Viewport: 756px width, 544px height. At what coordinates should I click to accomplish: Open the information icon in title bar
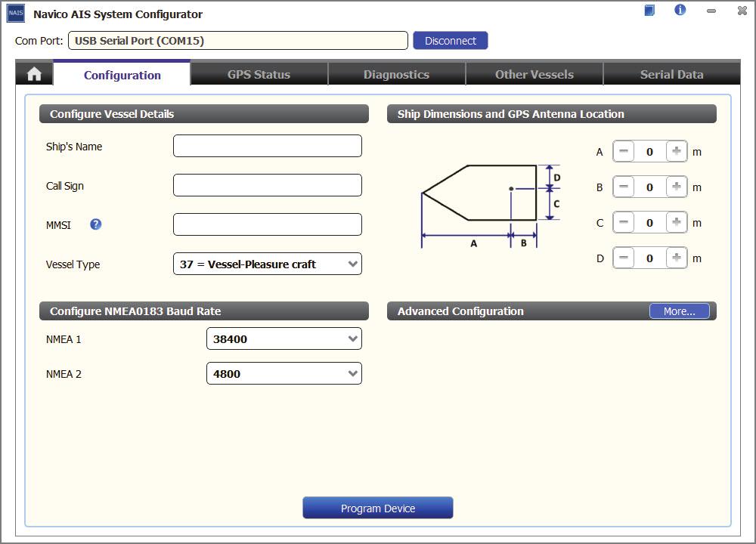coord(680,10)
